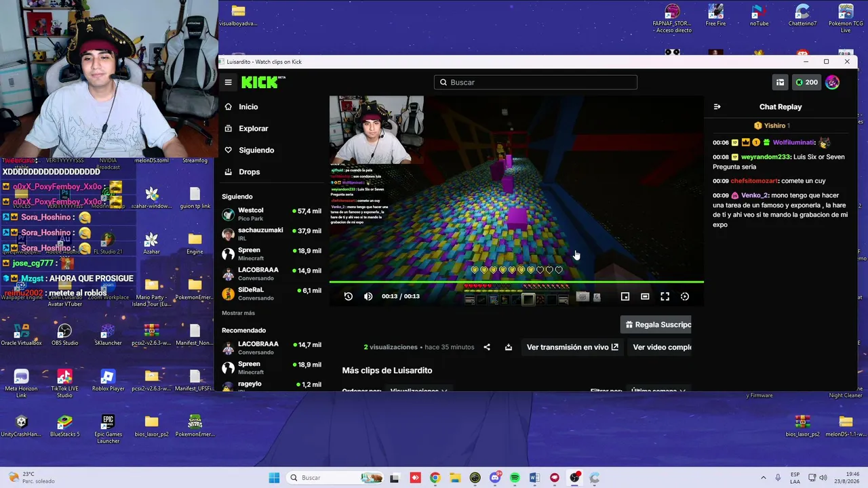This screenshot has width=868, height=488.
Task: Click the Regala Suscripciones gift button
Action: (x=656, y=325)
